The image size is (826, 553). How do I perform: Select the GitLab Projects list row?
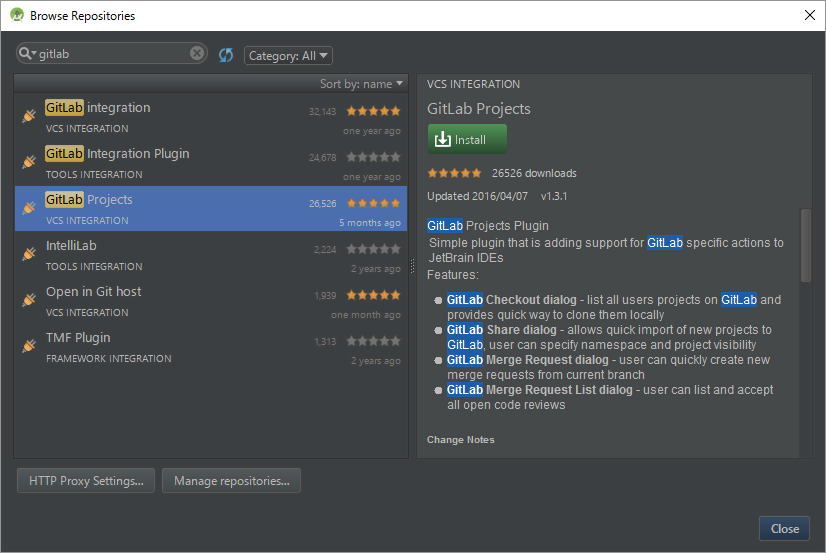[211, 209]
